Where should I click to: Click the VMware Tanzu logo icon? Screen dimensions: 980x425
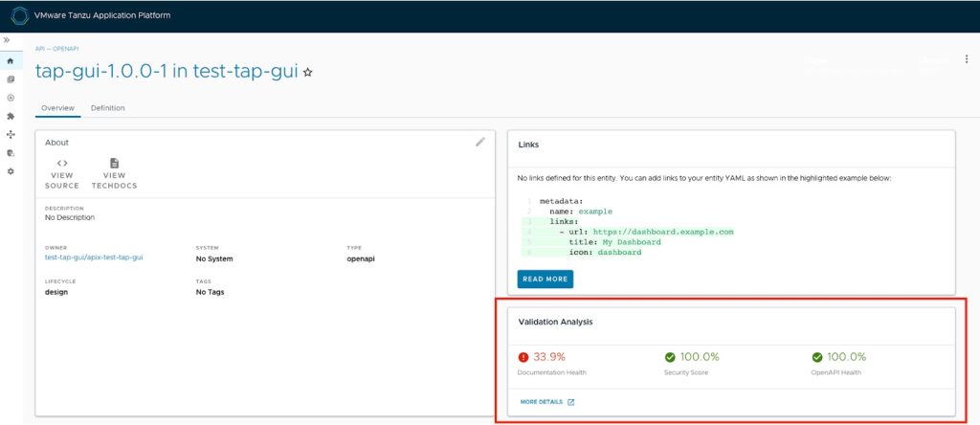20,15
